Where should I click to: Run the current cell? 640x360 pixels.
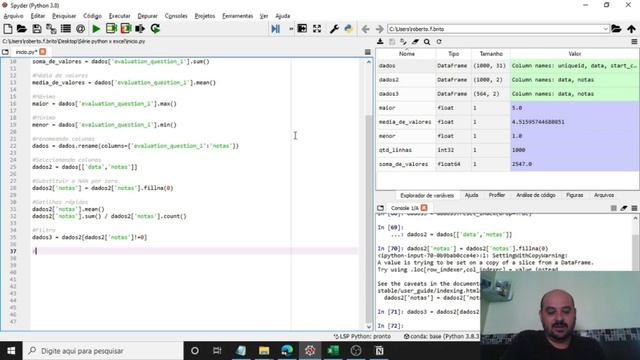coord(111,29)
